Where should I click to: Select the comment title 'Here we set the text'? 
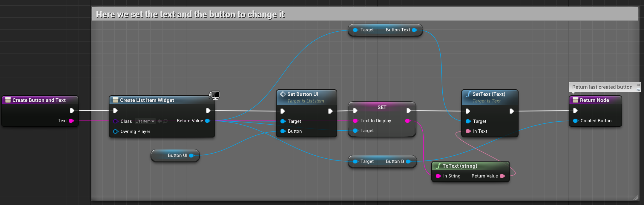[190, 14]
